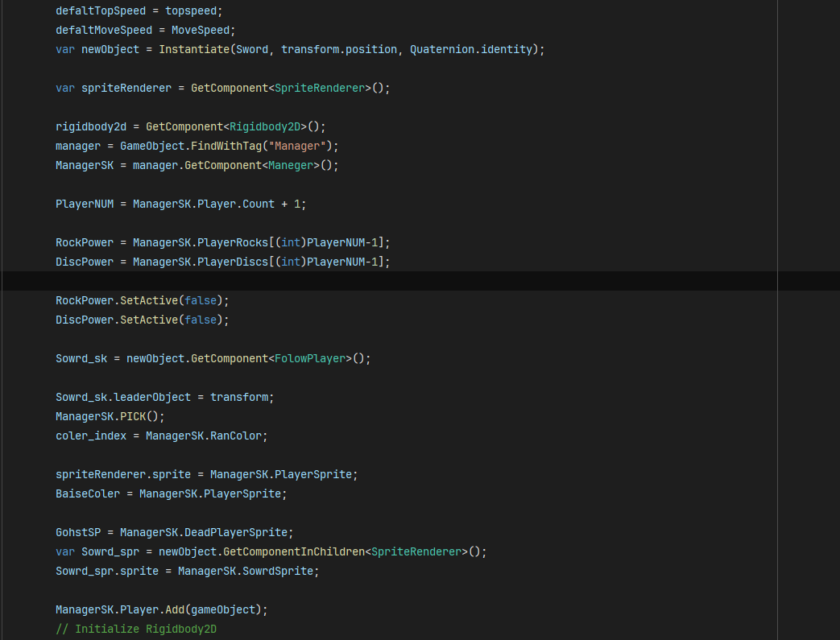Click the PlayerNUM variable

85,204
